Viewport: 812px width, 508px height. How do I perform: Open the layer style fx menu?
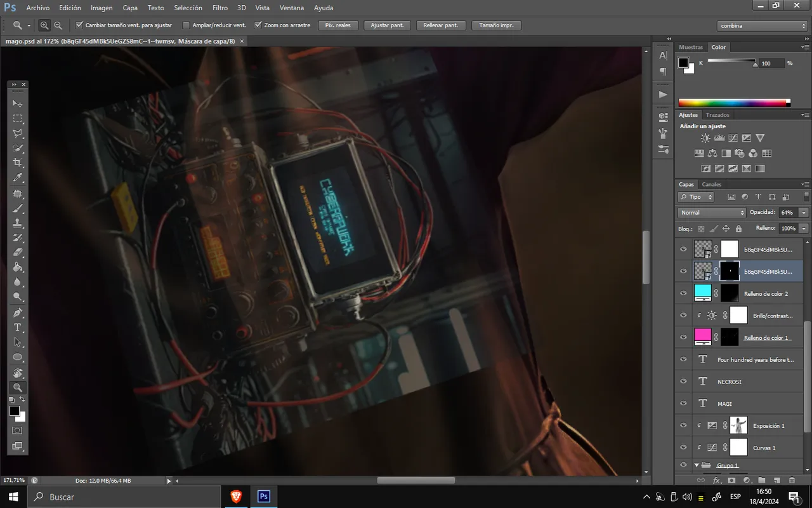(x=717, y=481)
